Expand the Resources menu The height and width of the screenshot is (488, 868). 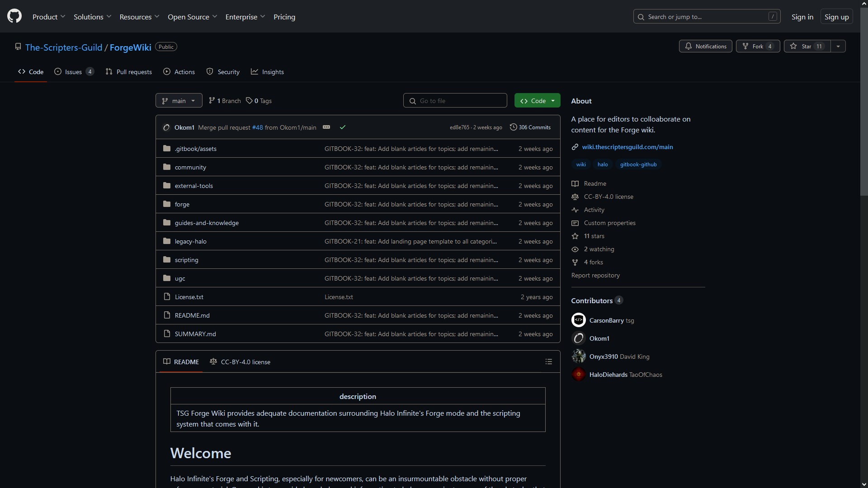[139, 17]
